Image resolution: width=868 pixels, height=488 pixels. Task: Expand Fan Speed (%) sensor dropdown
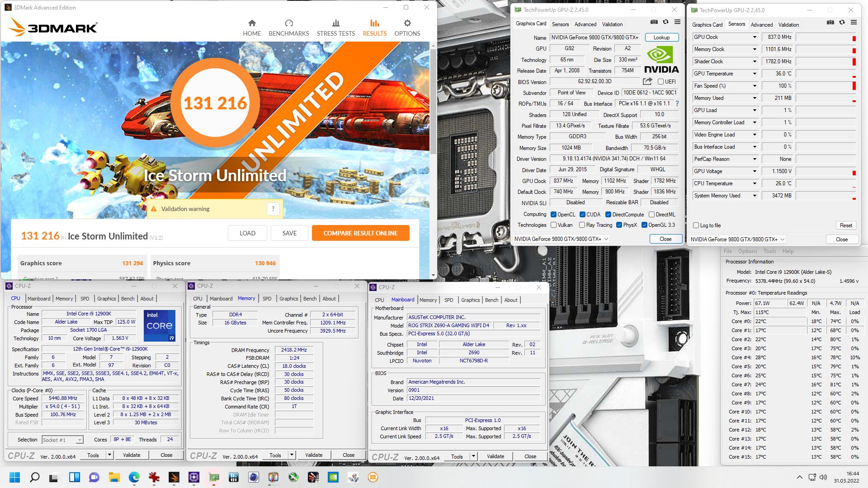[x=755, y=86]
